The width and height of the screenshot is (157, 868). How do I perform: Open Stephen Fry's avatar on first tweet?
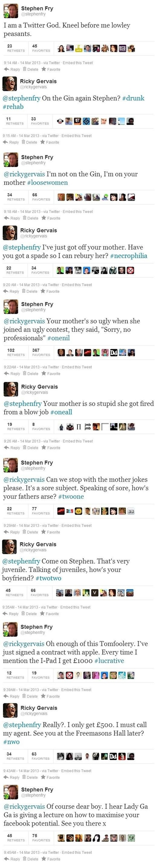[x=11, y=11]
